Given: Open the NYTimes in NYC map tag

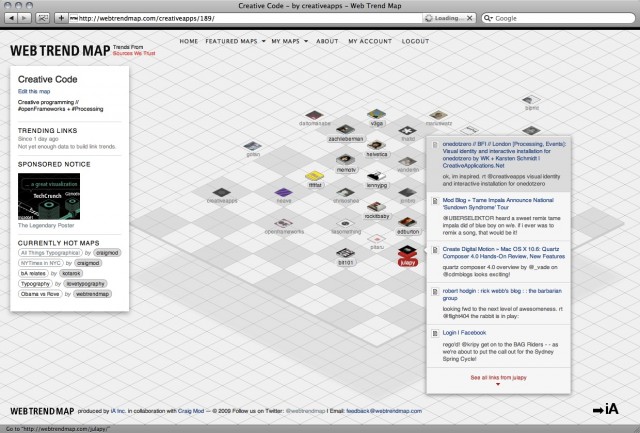Looking at the screenshot, I should (40, 263).
